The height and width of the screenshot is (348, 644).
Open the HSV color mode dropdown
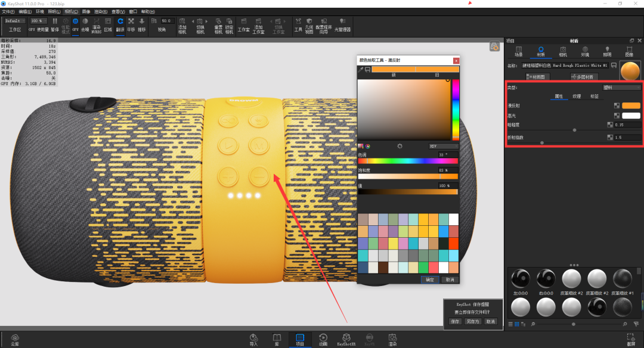(443, 146)
